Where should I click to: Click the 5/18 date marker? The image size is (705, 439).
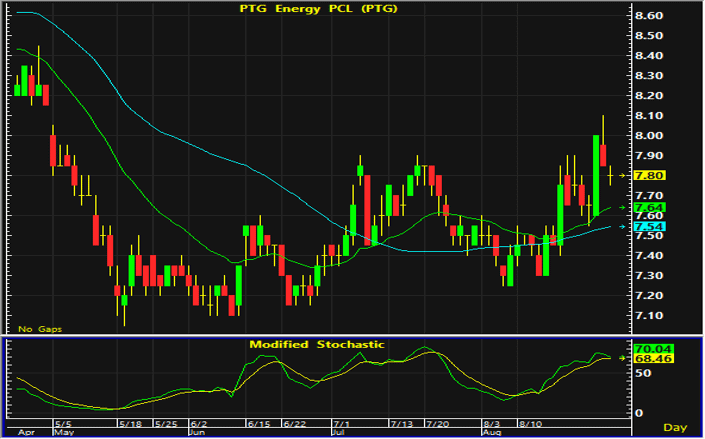pos(130,424)
